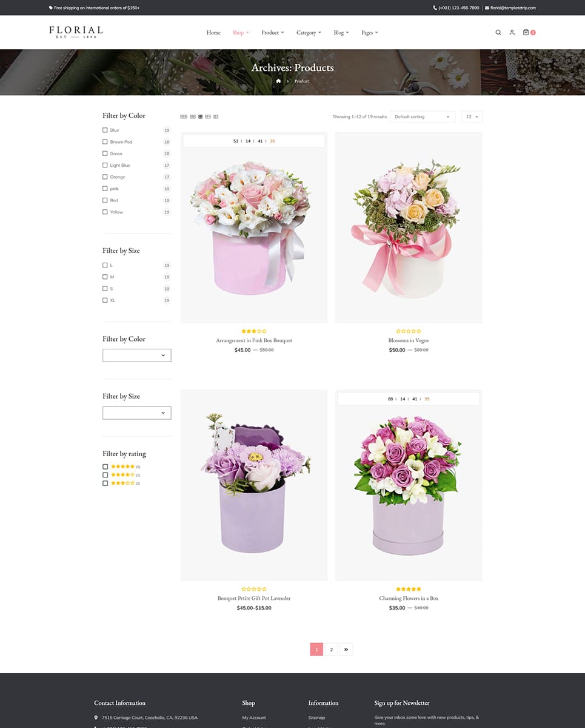Open the Category menu
The width and height of the screenshot is (585, 728).
click(309, 33)
